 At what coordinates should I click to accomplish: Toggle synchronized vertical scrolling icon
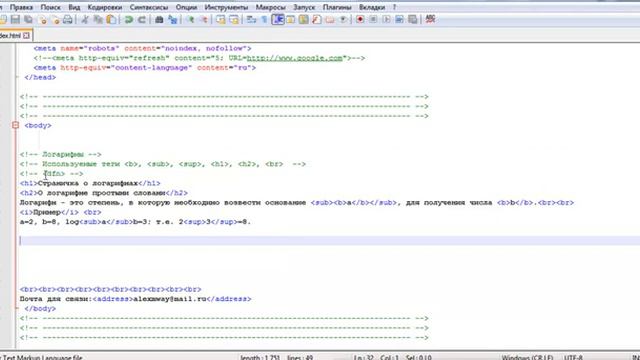[221, 19]
